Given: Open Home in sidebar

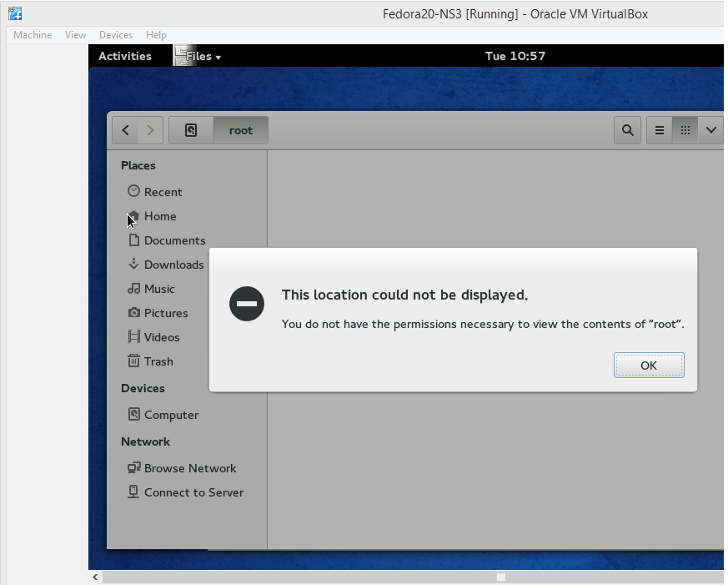Looking at the screenshot, I should tap(187, 216).
